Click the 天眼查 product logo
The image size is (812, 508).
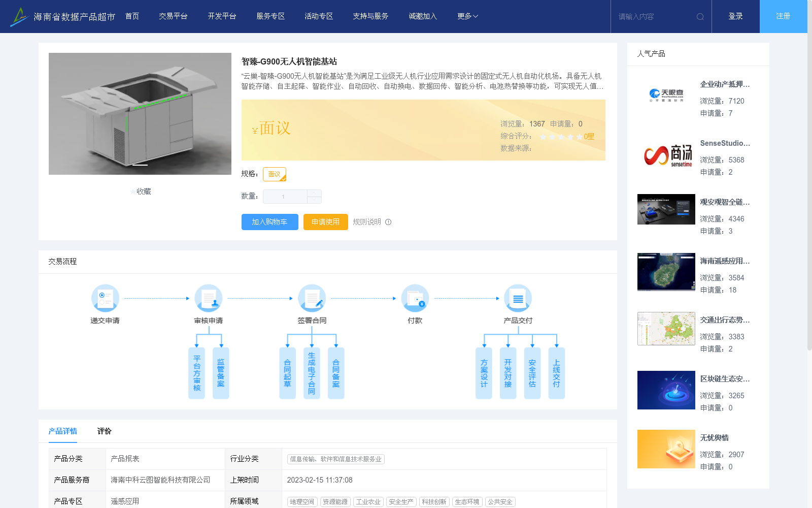click(x=666, y=96)
